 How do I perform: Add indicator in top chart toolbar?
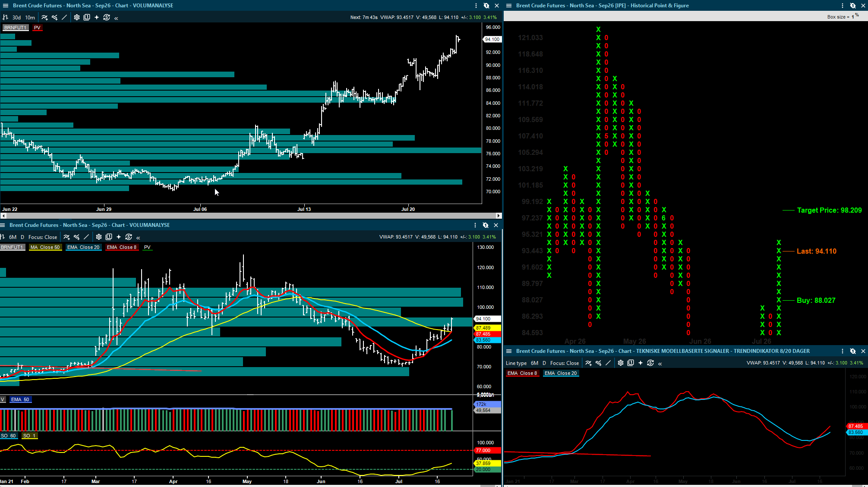coord(44,17)
